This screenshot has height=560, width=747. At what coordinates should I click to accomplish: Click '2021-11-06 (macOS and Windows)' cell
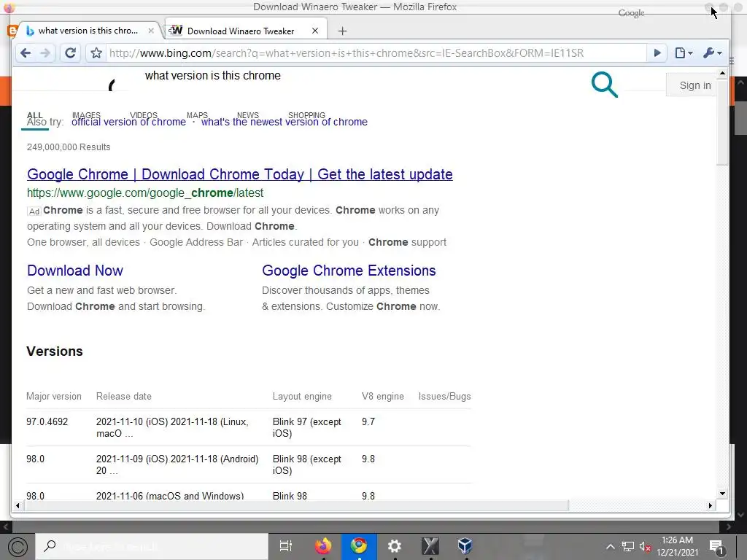click(x=170, y=496)
